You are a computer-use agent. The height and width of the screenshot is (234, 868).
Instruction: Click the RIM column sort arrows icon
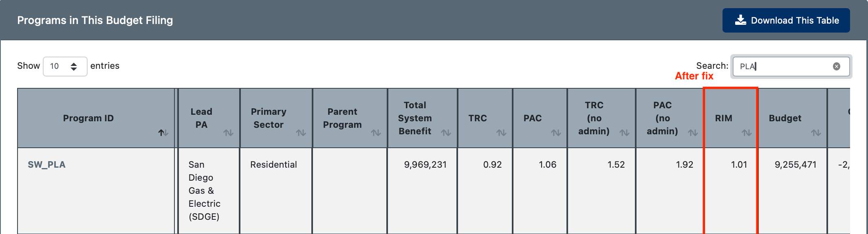pos(747,133)
